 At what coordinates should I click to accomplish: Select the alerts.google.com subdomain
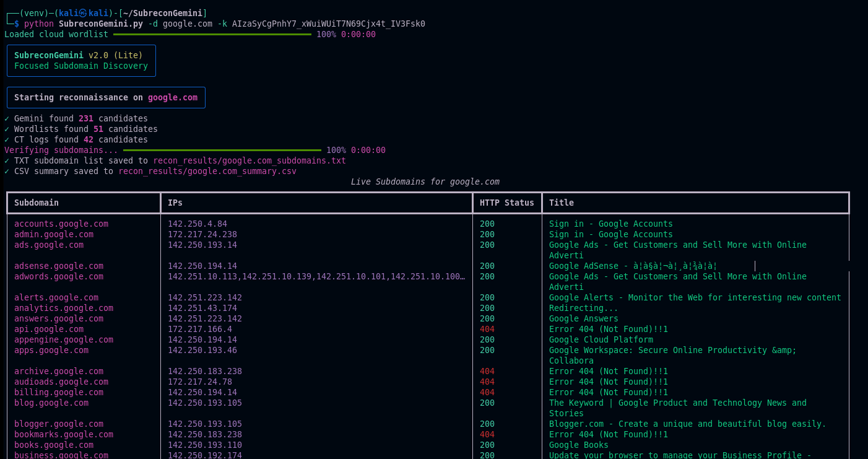pos(56,297)
